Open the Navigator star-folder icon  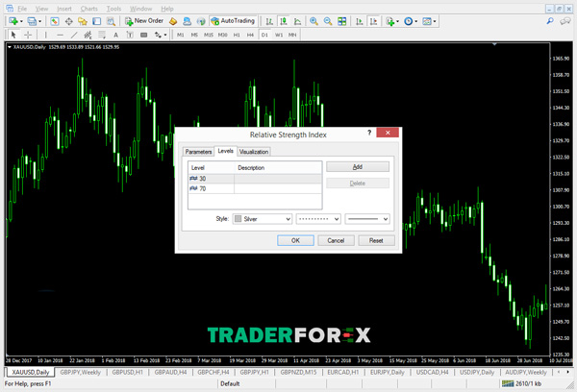pos(83,21)
